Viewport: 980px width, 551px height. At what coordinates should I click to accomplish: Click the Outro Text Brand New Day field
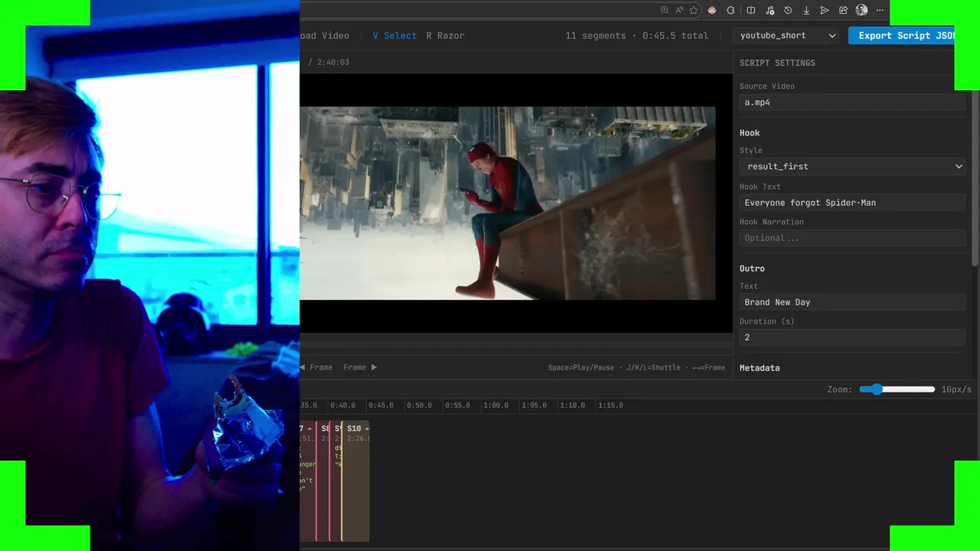853,302
